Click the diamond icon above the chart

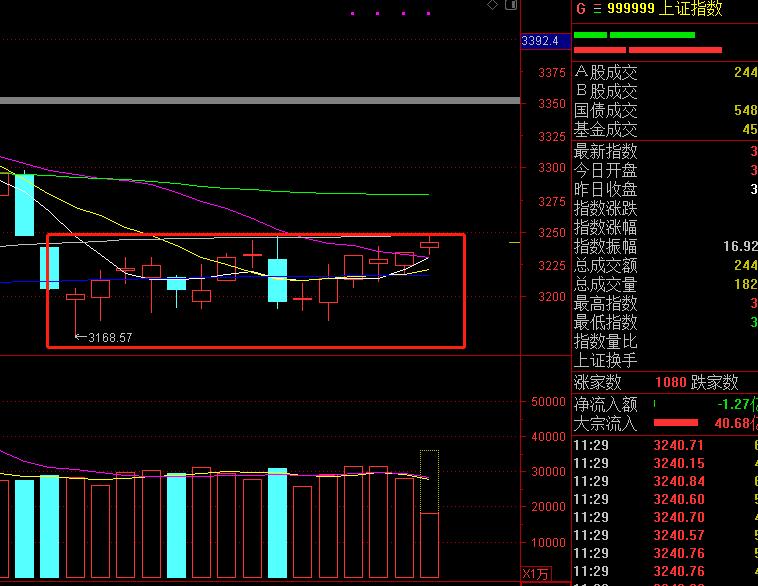click(x=493, y=6)
